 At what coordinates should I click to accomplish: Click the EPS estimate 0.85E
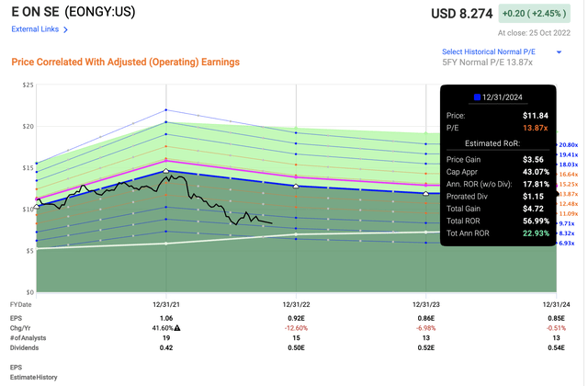(556, 318)
